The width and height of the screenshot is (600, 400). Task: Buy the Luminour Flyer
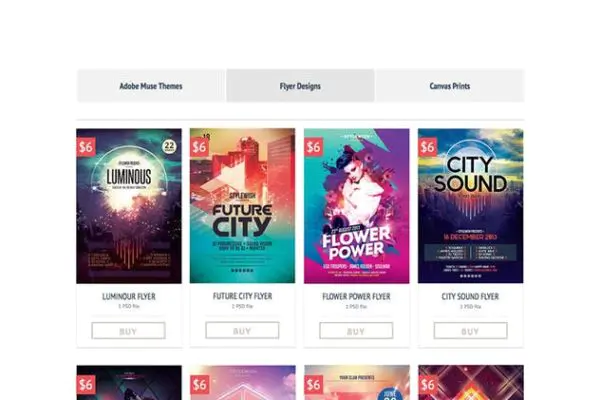(x=129, y=331)
